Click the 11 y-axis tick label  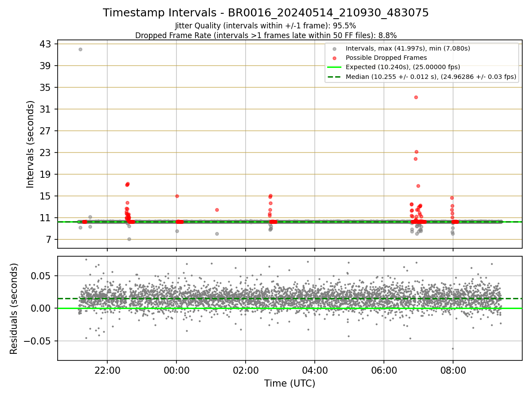coord(46,218)
